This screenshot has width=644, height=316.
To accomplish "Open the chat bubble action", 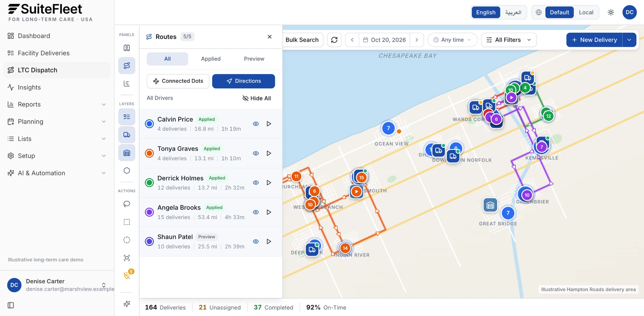I will [x=127, y=204].
